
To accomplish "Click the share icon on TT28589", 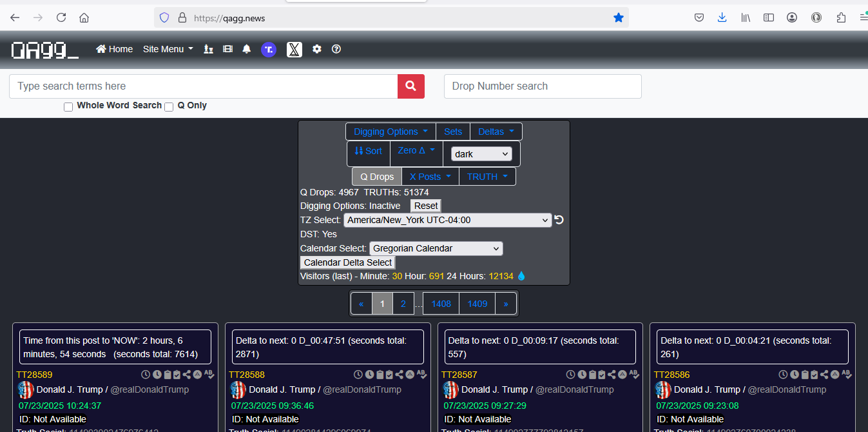I will pos(187,375).
